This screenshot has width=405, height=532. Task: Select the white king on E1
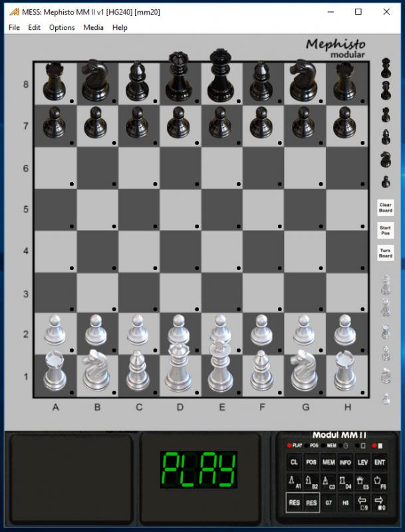click(x=220, y=366)
